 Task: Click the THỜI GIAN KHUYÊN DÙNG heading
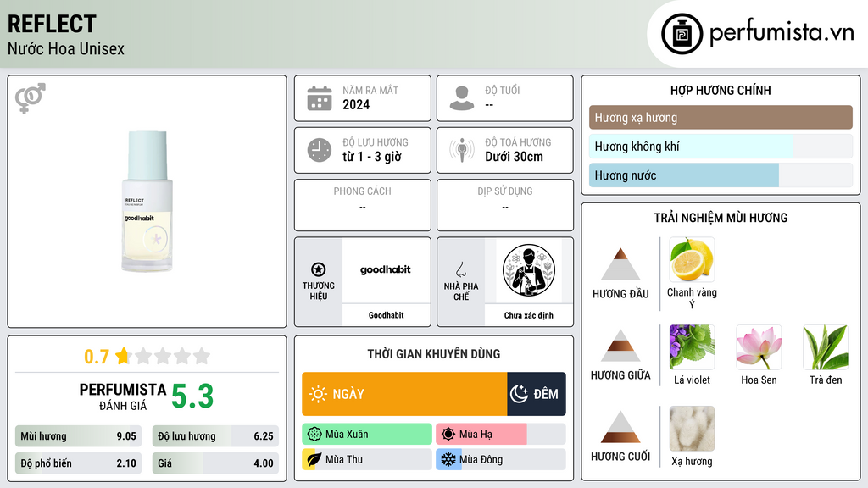pyautogui.click(x=434, y=354)
